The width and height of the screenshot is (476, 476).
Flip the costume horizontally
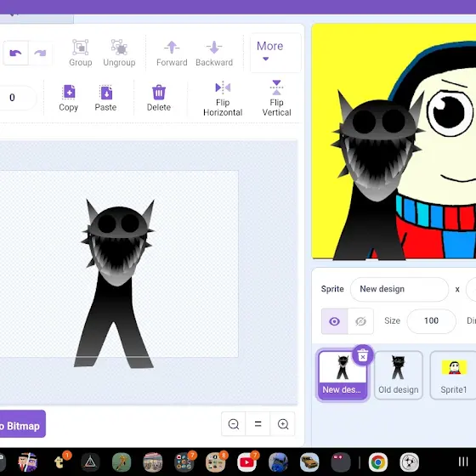[223, 99]
